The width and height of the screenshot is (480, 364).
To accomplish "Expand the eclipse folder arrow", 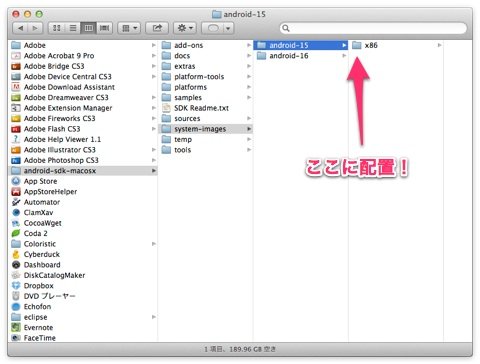I will click(x=154, y=317).
